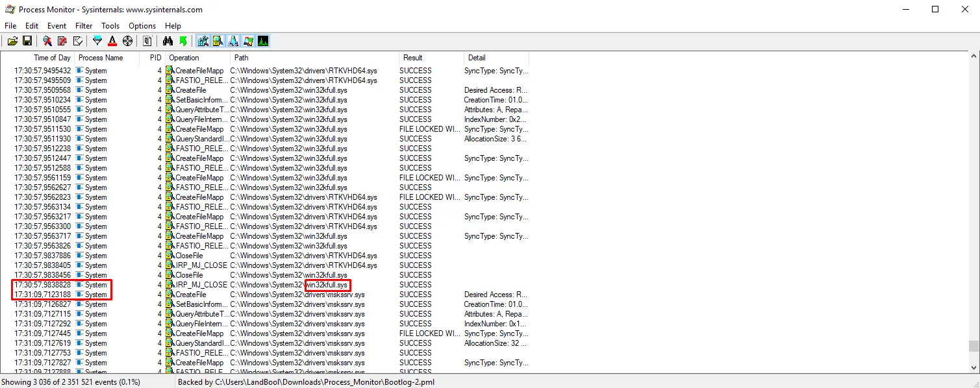Click the Time of Day column header
The height and width of the screenshot is (388, 980).
click(38, 58)
